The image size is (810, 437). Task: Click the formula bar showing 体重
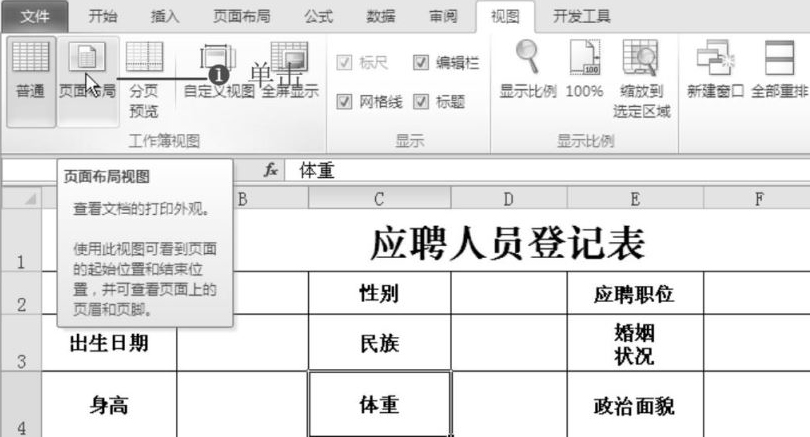coord(547,170)
